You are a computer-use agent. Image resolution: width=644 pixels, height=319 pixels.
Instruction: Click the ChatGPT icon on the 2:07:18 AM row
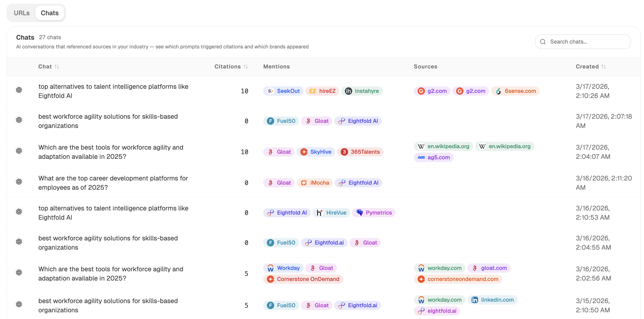(x=19, y=120)
